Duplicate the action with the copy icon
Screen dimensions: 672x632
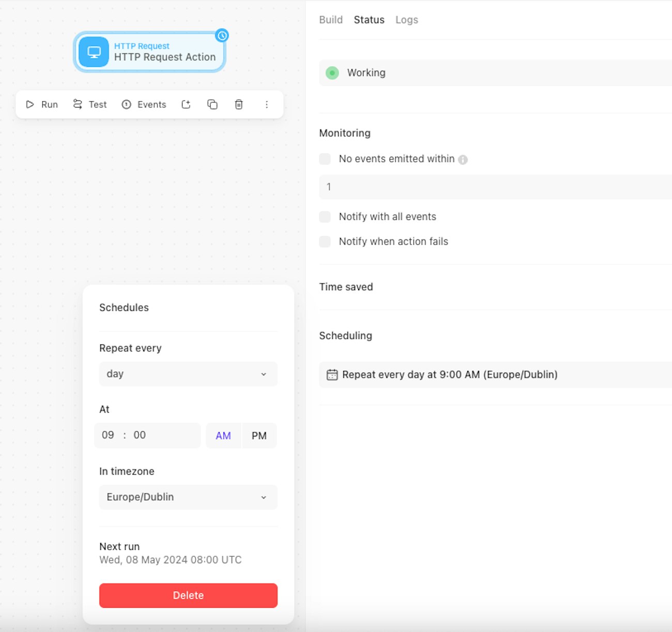tap(212, 104)
